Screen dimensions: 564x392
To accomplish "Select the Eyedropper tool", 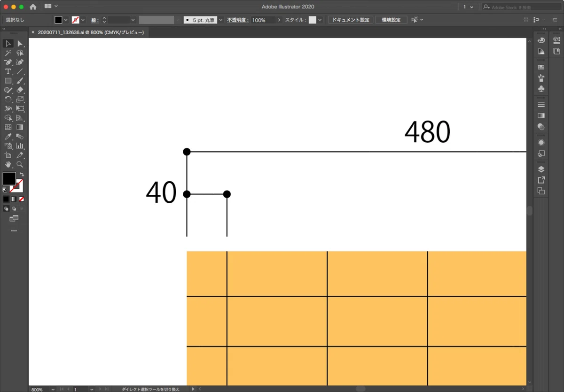I will [x=8, y=137].
